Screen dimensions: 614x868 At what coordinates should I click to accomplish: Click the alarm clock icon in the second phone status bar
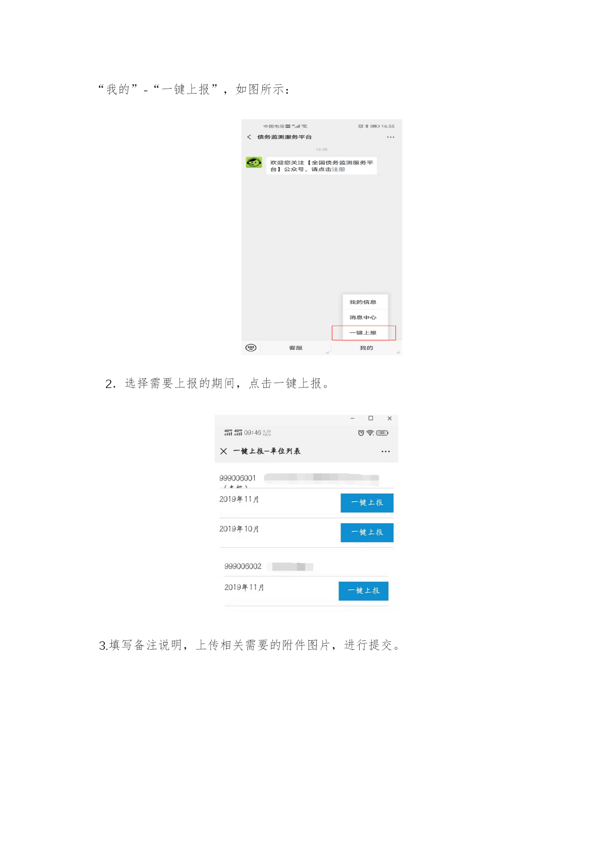click(361, 433)
